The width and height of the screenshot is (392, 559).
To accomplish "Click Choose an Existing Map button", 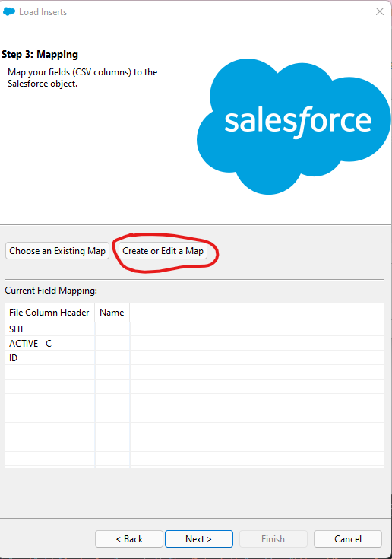I will click(x=57, y=251).
